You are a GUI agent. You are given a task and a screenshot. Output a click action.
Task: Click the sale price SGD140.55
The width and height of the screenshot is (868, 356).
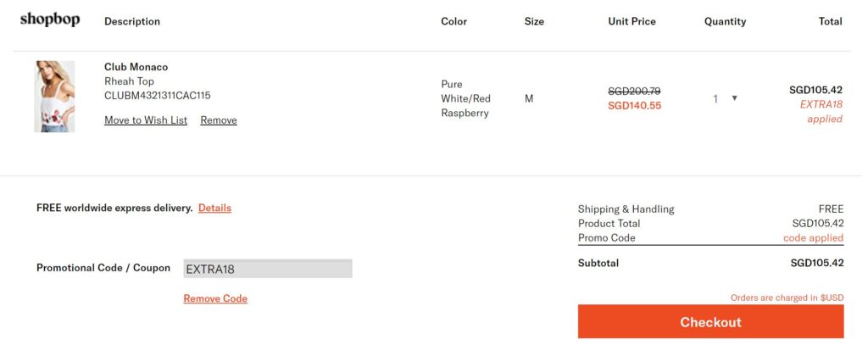coord(634,106)
